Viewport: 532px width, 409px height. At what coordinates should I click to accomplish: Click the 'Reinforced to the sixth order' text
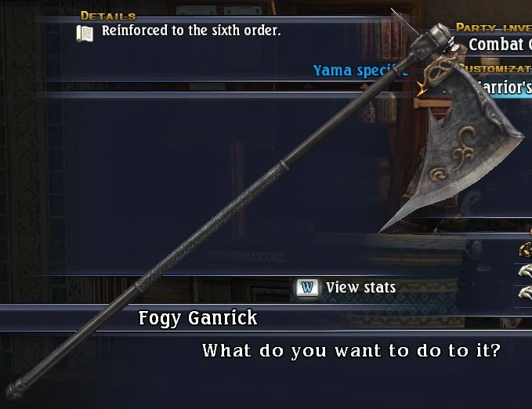[191, 31]
